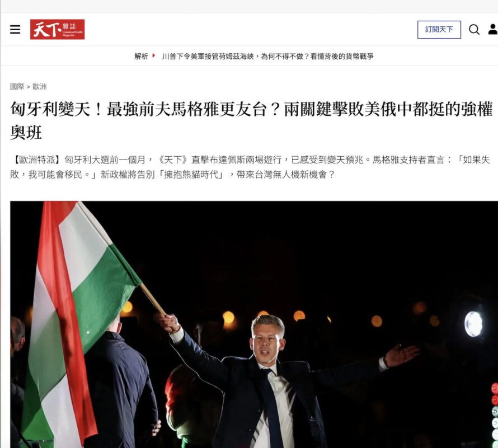Image resolution: width=498 pixels, height=448 pixels.
Task: Click the man's outstretched open hand
Action: [x=401, y=355]
